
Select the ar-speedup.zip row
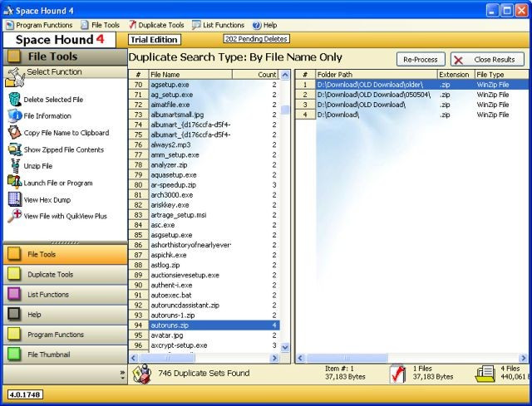click(204, 185)
